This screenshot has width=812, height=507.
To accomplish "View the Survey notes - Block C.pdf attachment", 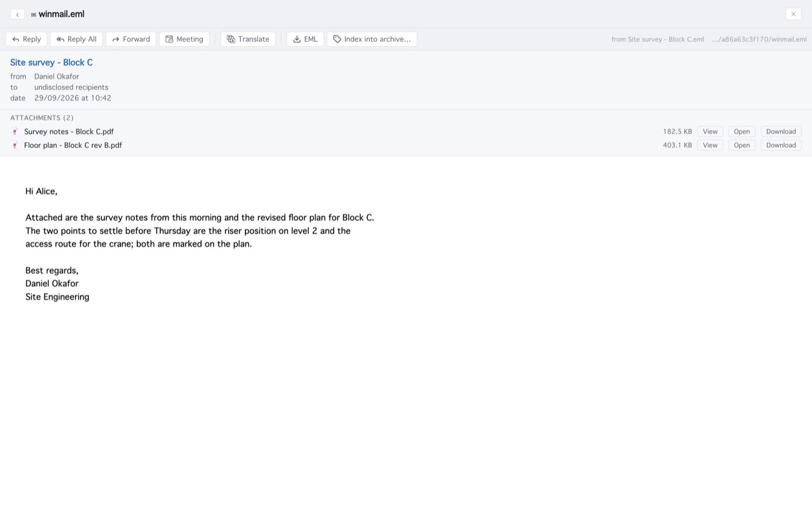I will tap(710, 132).
